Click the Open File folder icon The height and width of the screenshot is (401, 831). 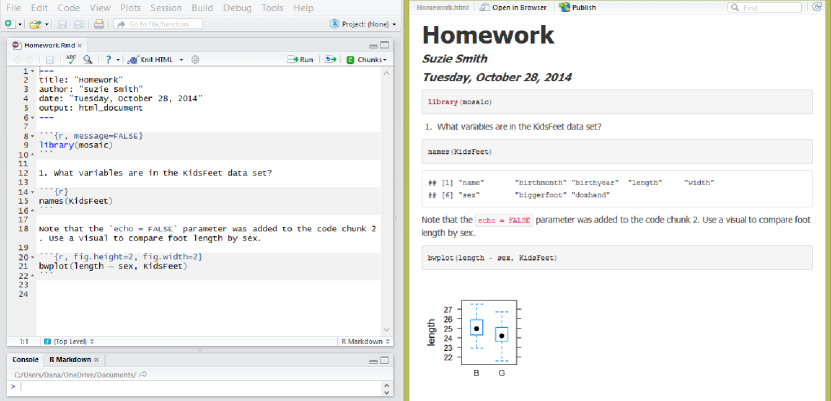coord(33,23)
